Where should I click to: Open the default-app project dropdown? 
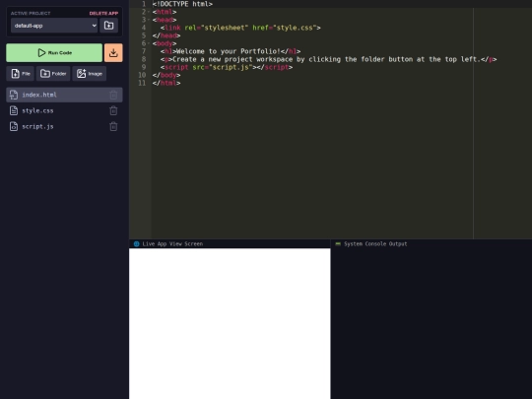54,26
